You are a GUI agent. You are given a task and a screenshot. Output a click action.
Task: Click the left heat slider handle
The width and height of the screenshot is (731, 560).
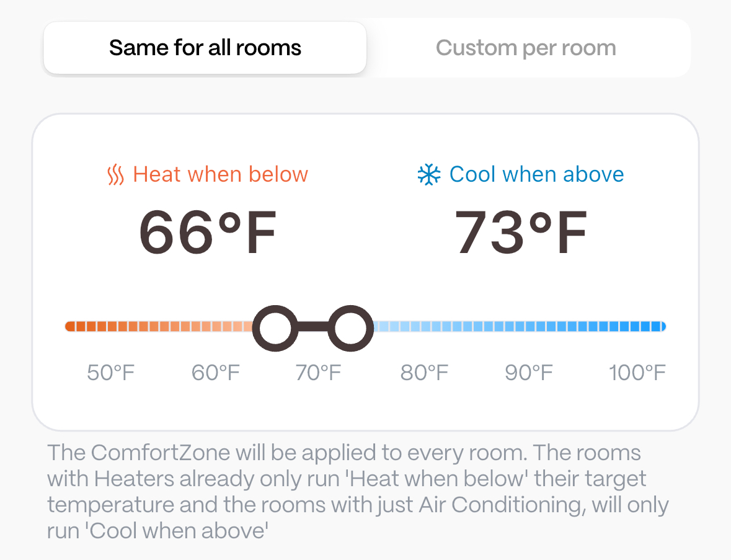pos(275,327)
